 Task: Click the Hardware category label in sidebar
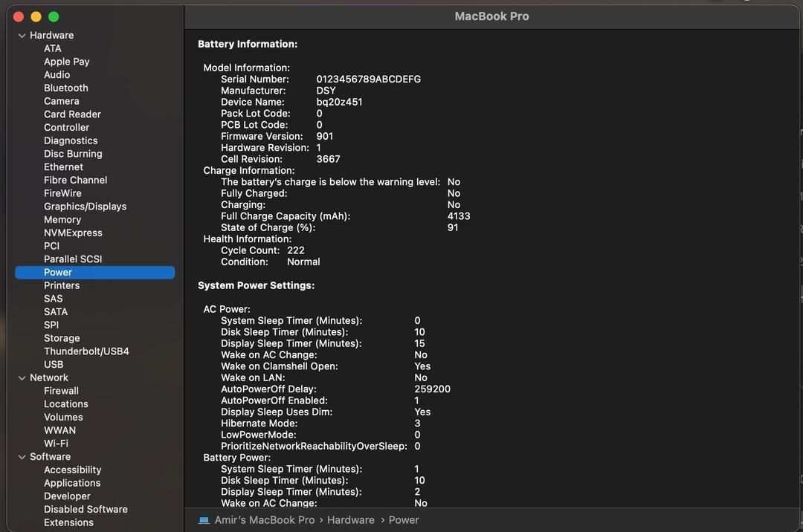point(52,36)
